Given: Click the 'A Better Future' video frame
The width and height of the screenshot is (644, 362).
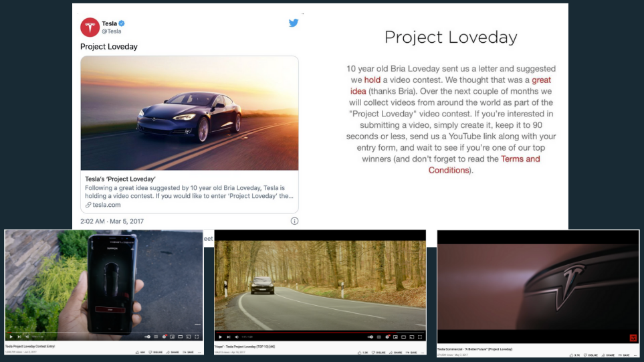Looking at the screenshot, I should tap(538, 287).
